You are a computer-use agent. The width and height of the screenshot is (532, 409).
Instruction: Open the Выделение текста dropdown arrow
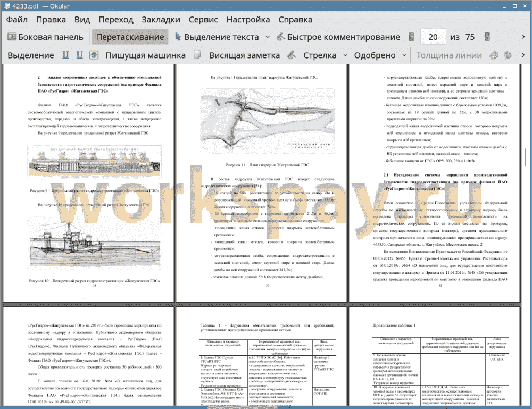pyautogui.click(x=268, y=37)
